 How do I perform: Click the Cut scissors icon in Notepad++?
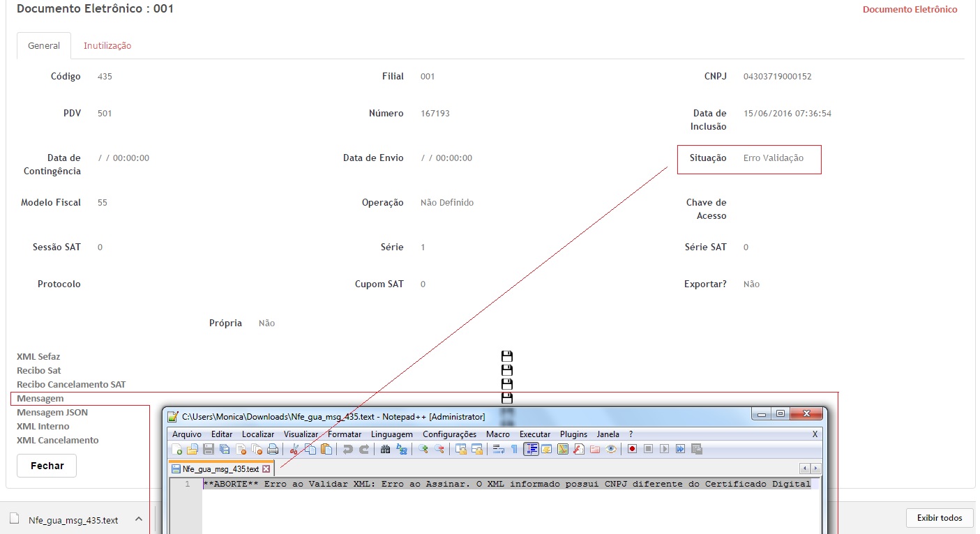pyautogui.click(x=294, y=450)
